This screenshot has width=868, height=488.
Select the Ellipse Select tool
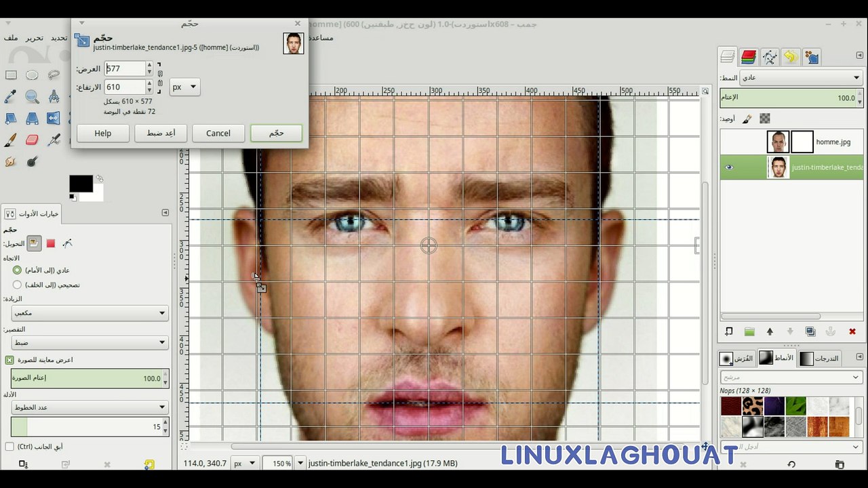(x=32, y=75)
